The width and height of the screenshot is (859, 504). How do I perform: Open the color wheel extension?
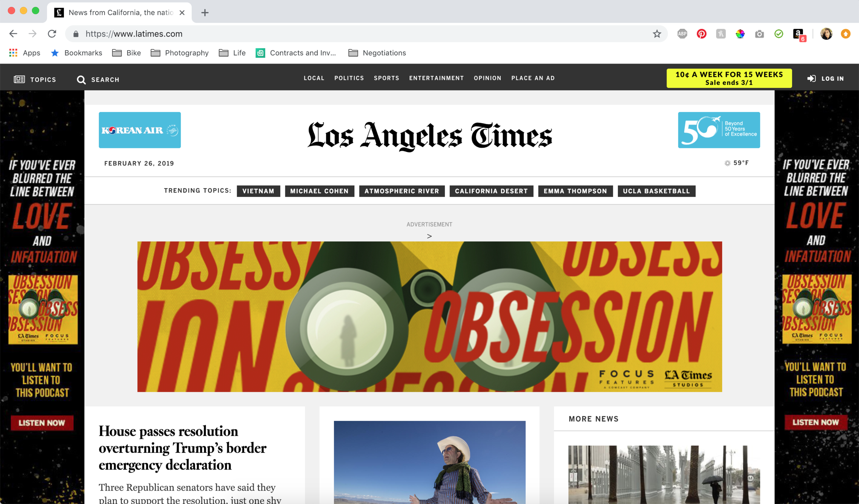coord(740,34)
